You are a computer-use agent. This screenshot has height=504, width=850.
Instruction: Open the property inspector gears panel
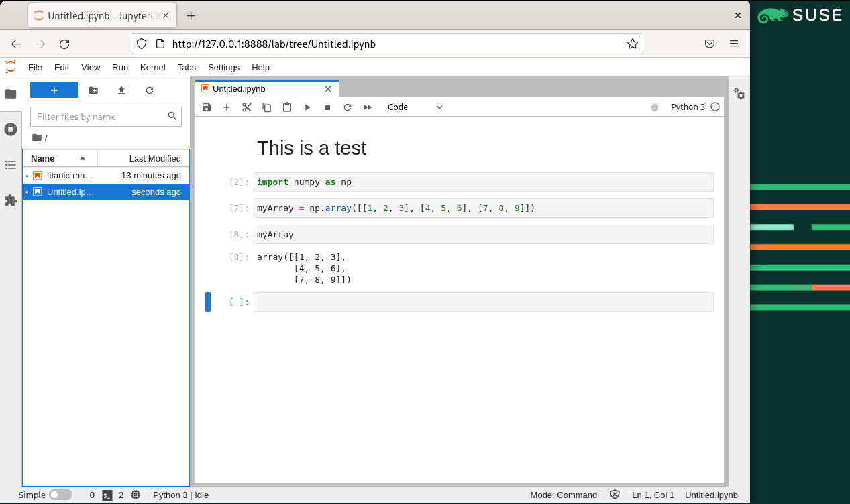739,94
